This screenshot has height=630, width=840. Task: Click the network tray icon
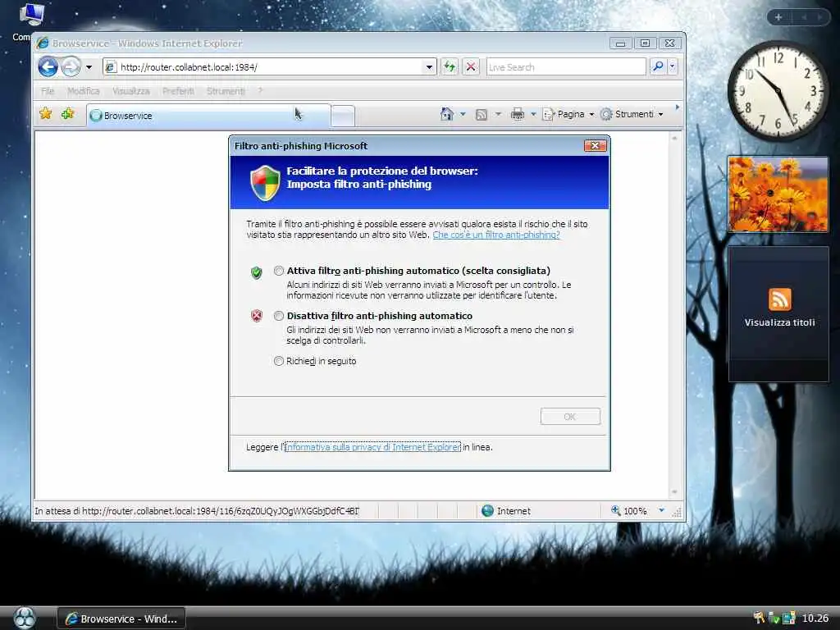[x=788, y=619]
